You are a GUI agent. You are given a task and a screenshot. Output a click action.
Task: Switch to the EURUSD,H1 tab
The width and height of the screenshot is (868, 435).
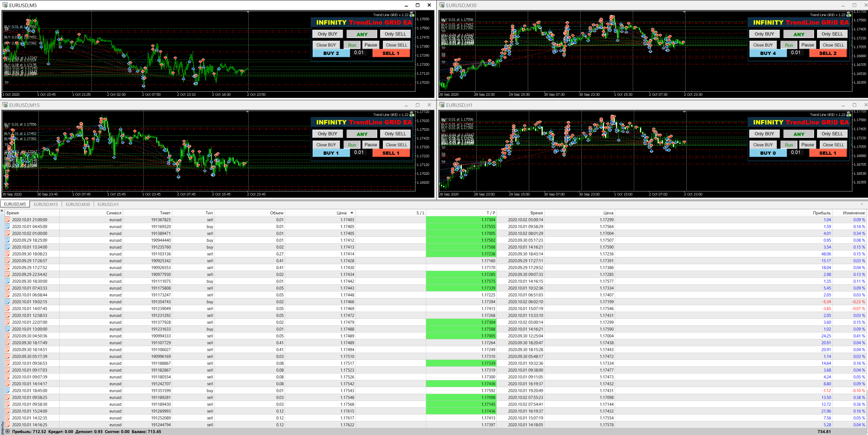(108, 204)
